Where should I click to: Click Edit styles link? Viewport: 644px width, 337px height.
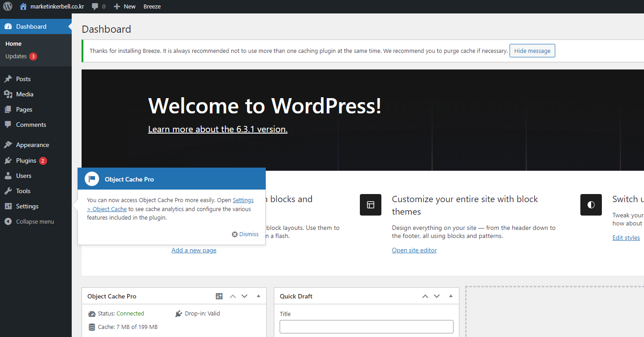(626, 238)
